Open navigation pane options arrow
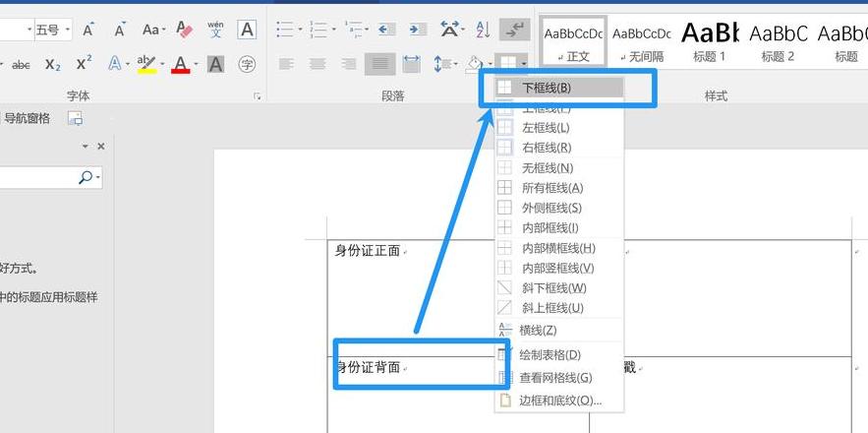Image resolution: width=868 pixels, height=433 pixels. point(86,147)
